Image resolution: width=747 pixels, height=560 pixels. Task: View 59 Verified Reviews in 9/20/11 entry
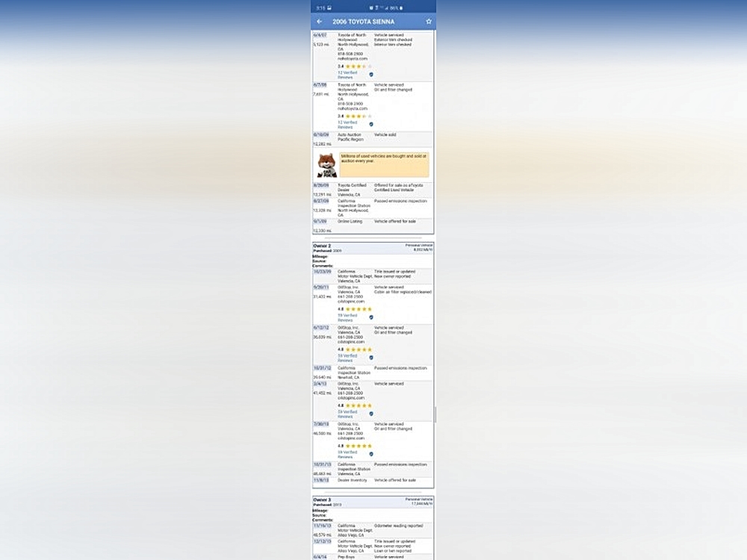pos(347,317)
